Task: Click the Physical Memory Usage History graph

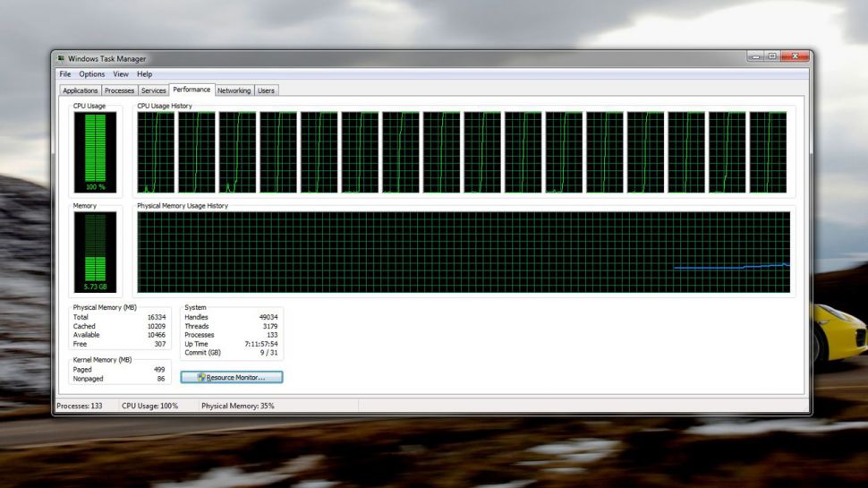Action: [464, 253]
